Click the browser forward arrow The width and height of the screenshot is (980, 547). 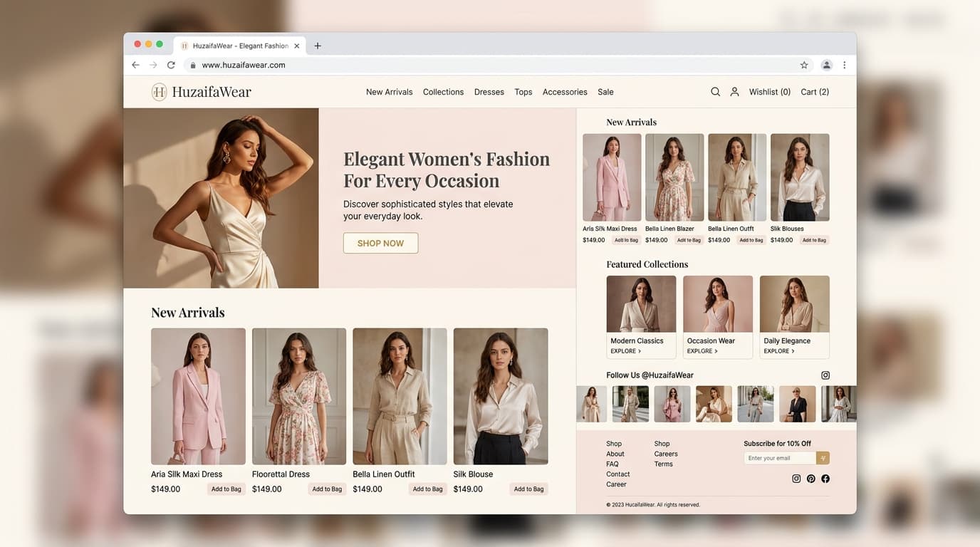153,65
